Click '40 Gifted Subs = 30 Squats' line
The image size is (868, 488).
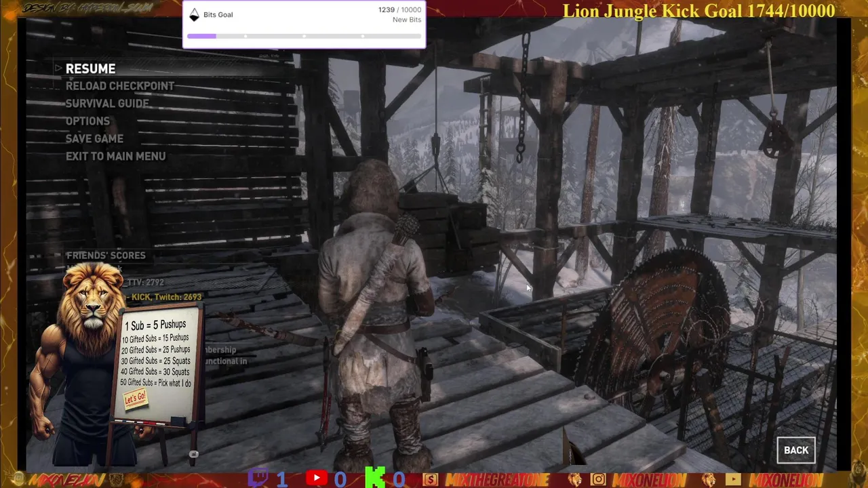[x=155, y=372]
